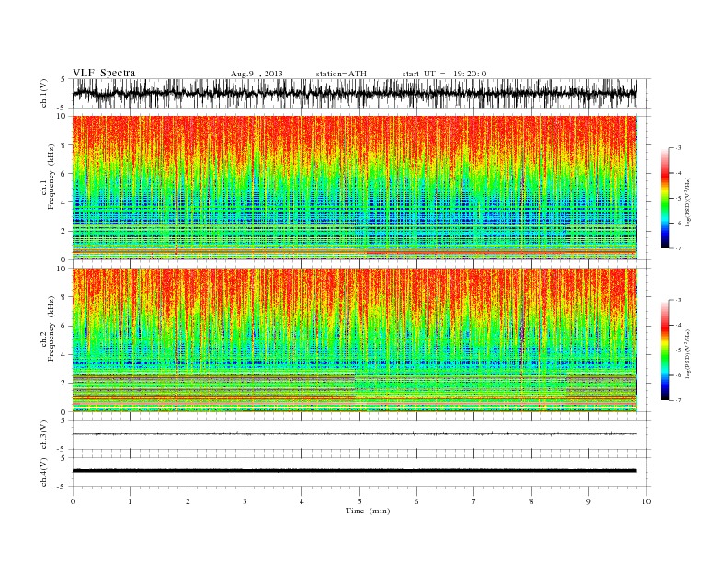Click time axis tick label '7'

(x=474, y=501)
